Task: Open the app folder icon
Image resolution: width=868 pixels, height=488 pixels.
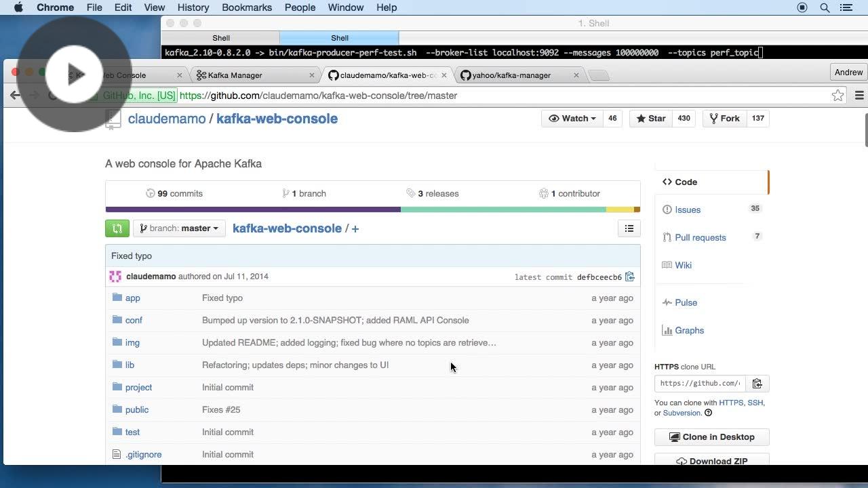Action: click(x=117, y=298)
